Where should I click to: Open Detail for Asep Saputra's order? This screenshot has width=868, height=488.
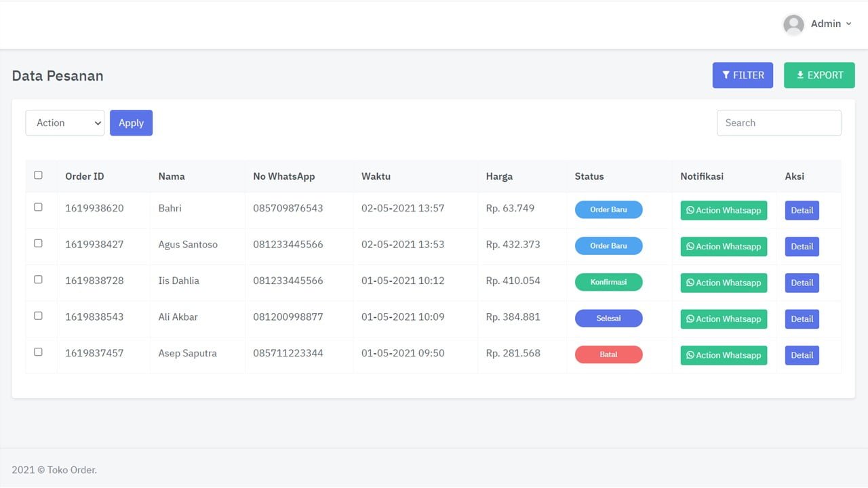coord(802,355)
